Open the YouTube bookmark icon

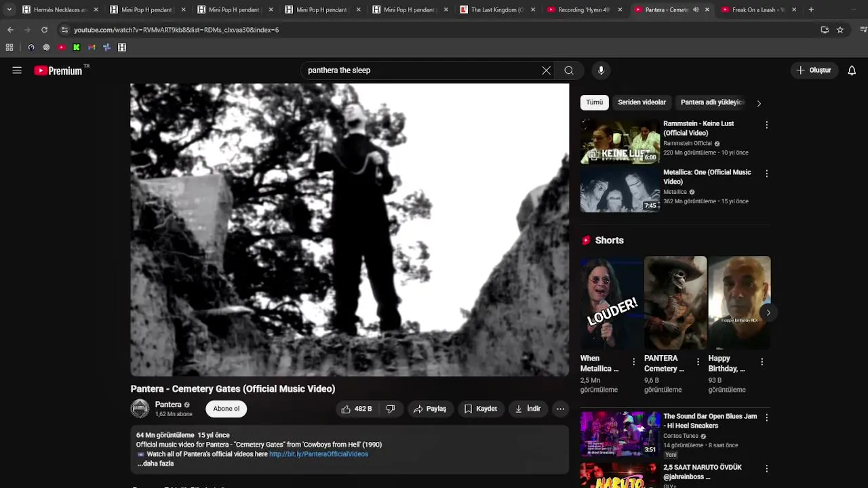pyautogui.click(x=61, y=47)
